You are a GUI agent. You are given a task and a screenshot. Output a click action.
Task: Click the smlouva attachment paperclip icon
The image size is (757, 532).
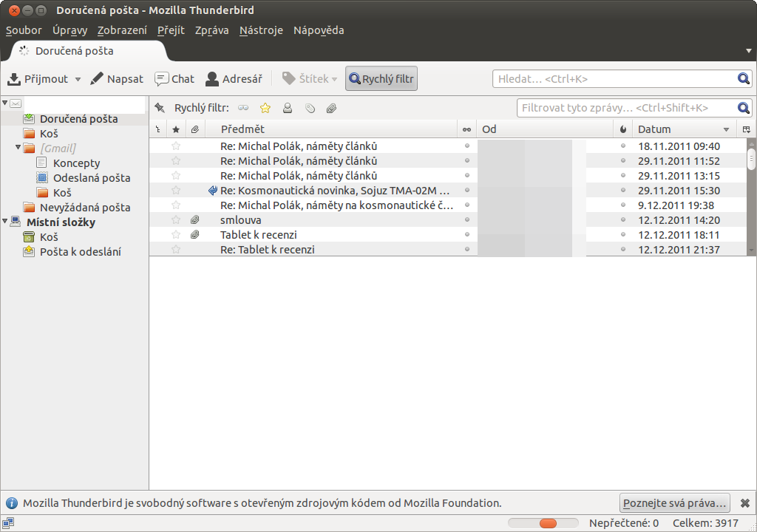[194, 219]
